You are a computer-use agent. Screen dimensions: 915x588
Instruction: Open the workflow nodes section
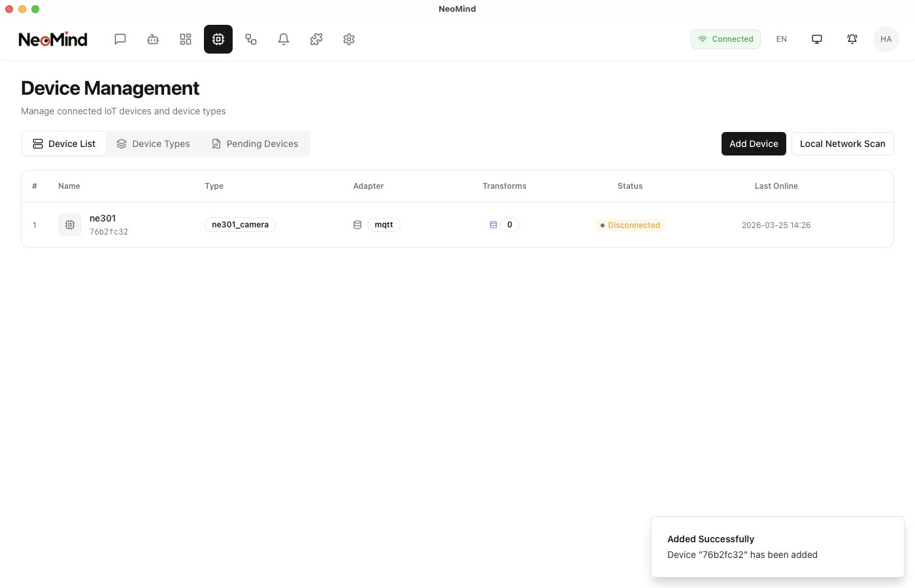(251, 39)
